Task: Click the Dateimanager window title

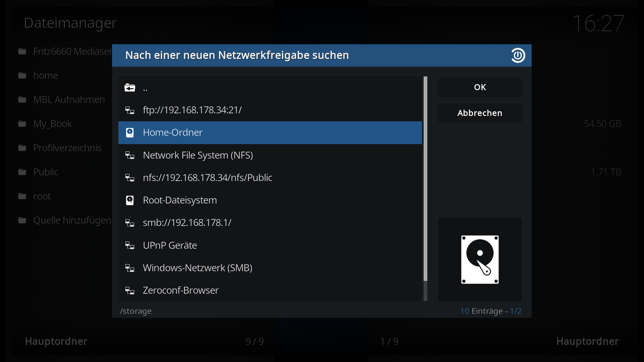Action: pos(70,23)
